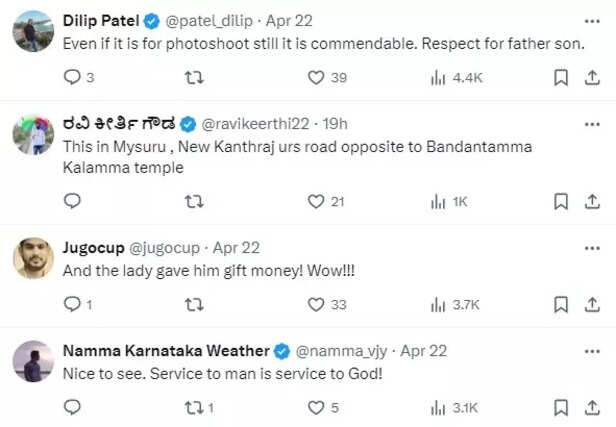616x427 pixels.
Task: Open Namma Karnataka Weather profile picture
Action: pyautogui.click(x=33, y=361)
